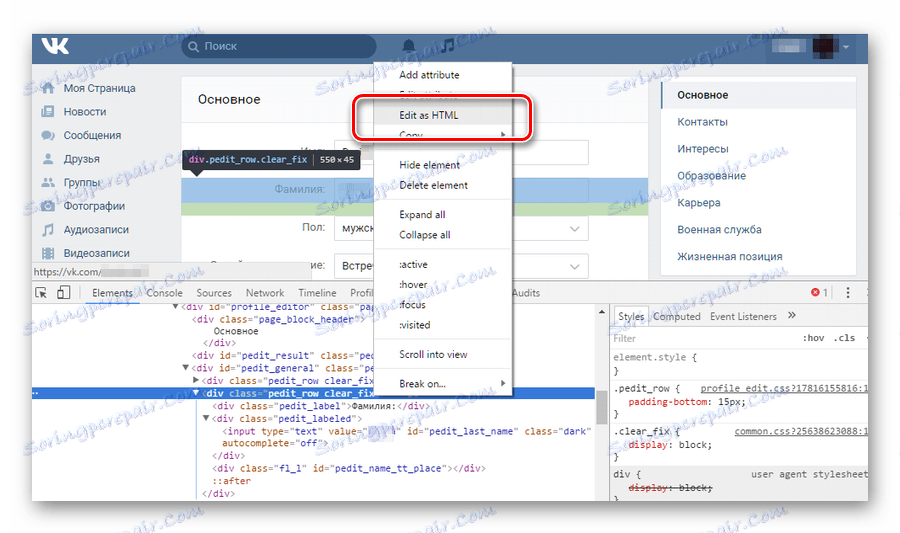Open the music note icon in header

click(447, 45)
